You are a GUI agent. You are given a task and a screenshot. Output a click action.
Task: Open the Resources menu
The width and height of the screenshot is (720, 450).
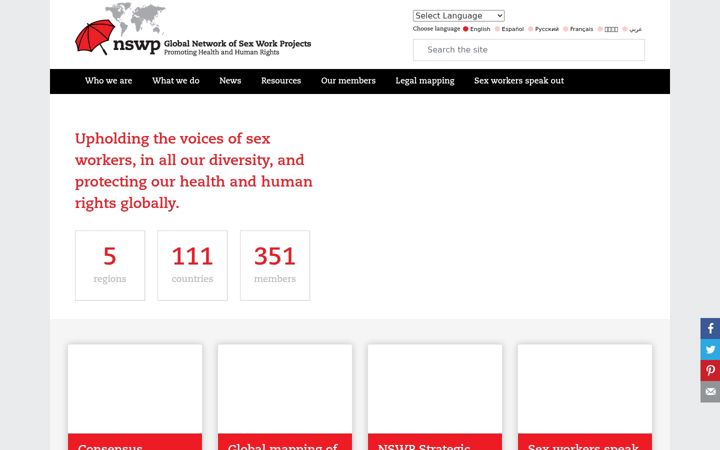click(x=281, y=81)
